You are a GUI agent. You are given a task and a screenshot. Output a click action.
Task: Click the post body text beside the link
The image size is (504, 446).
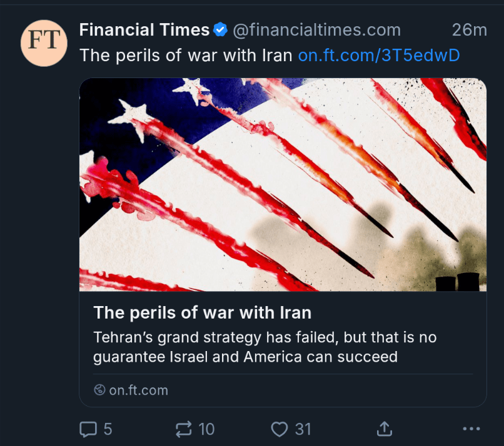pos(186,56)
